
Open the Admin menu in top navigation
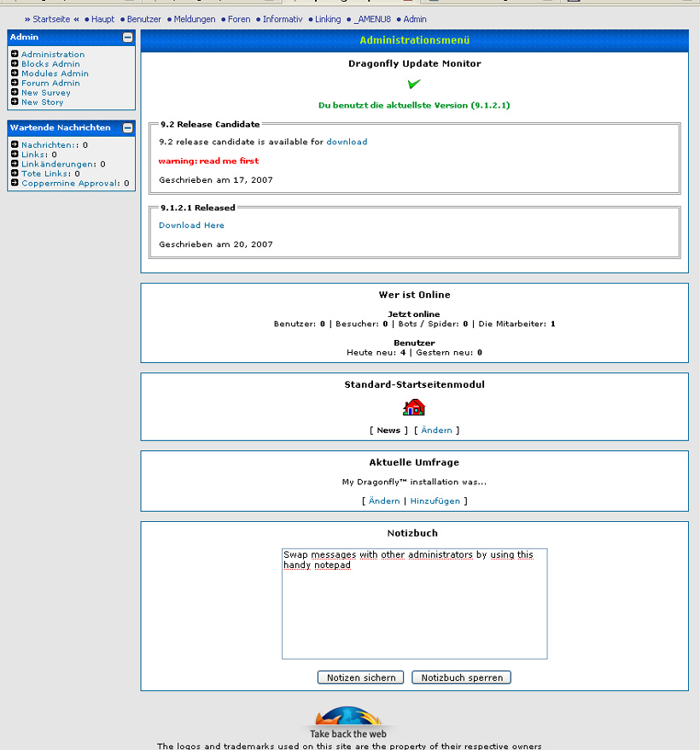[x=415, y=19]
